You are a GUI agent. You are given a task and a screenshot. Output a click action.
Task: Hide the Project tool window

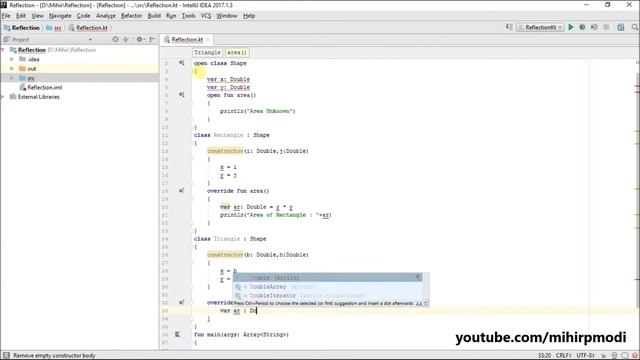click(x=152, y=39)
